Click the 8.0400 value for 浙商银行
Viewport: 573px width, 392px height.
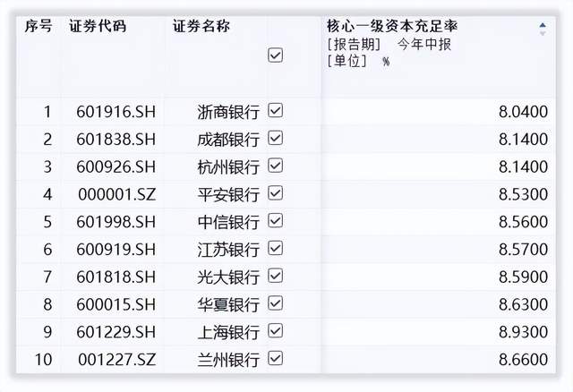523,112
